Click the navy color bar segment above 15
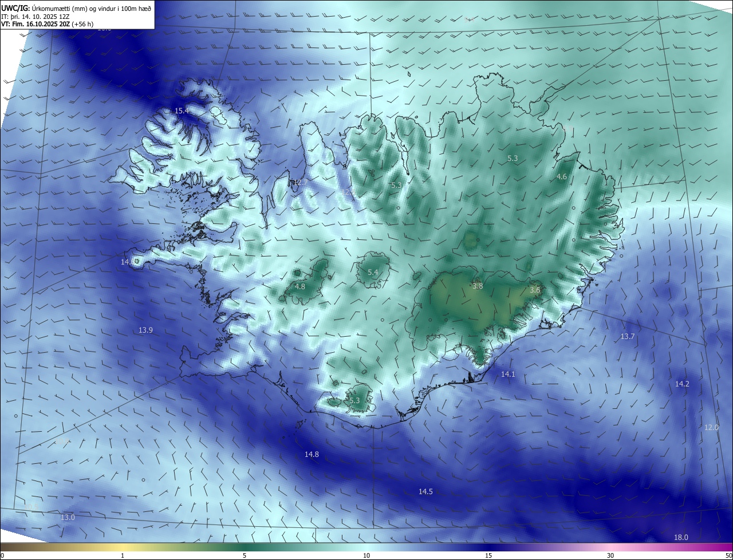The image size is (733, 560). 488,547
